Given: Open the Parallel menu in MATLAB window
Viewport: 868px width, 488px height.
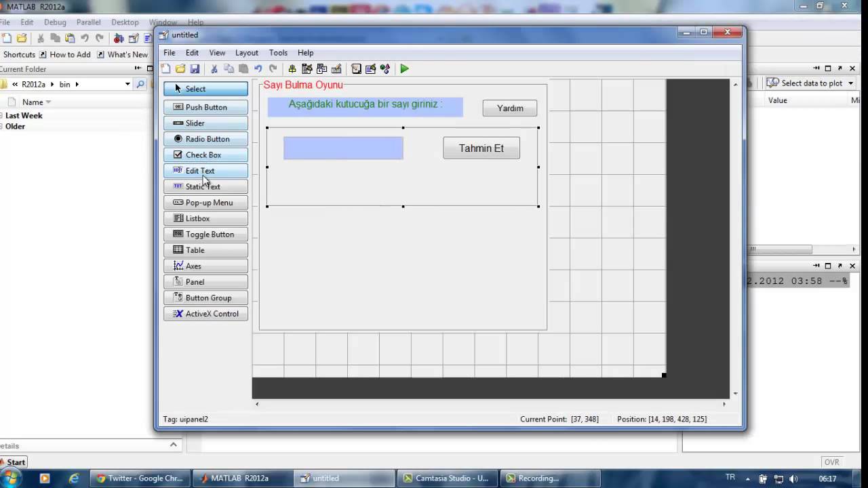Looking at the screenshot, I should tap(89, 22).
